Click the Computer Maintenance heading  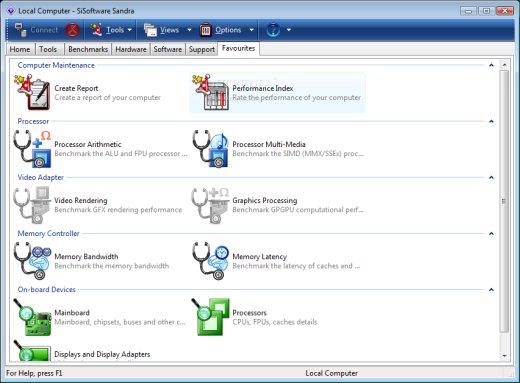(x=56, y=65)
